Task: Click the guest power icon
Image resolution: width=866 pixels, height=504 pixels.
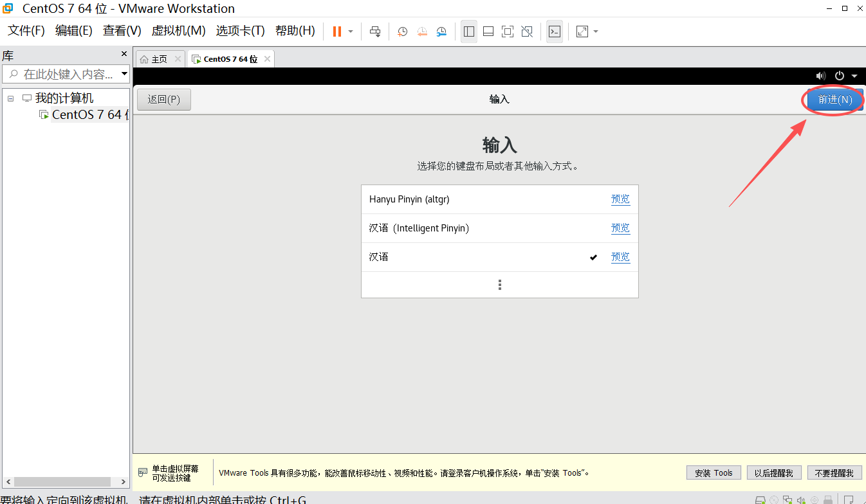Action: (840, 76)
